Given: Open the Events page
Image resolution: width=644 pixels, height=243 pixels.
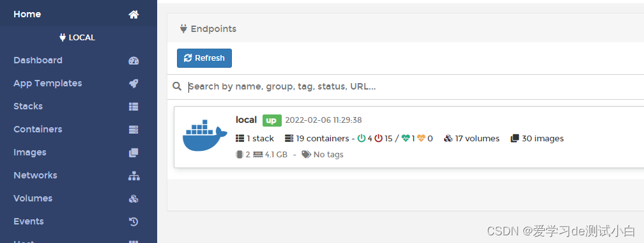Looking at the screenshot, I should [79, 222].
